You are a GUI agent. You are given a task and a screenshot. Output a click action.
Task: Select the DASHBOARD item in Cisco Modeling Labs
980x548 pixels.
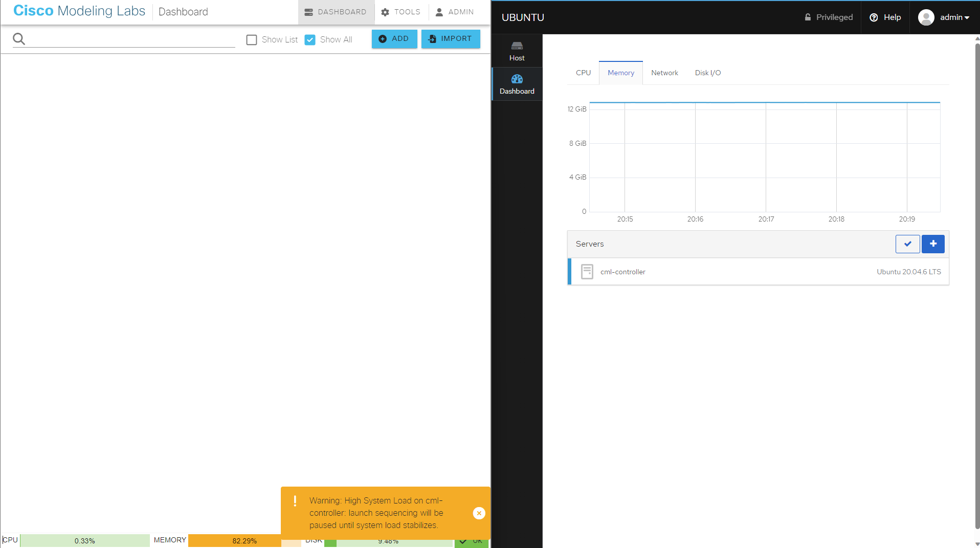336,12
